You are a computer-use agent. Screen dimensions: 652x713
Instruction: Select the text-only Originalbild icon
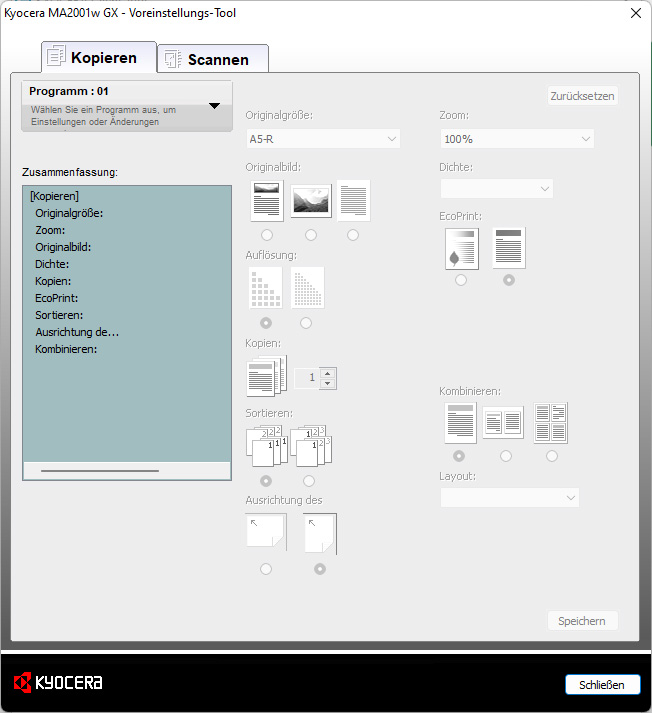(x=353, y=201)
